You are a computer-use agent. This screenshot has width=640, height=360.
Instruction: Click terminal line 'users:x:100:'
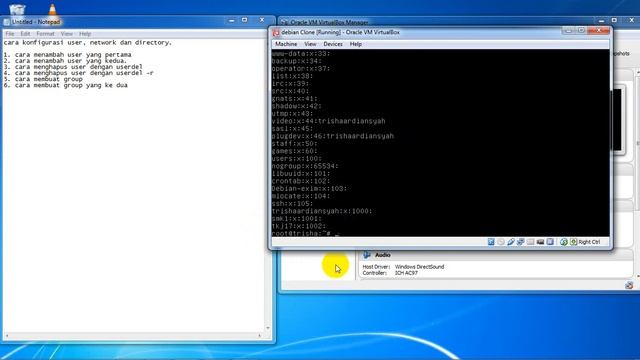[296, 159]
